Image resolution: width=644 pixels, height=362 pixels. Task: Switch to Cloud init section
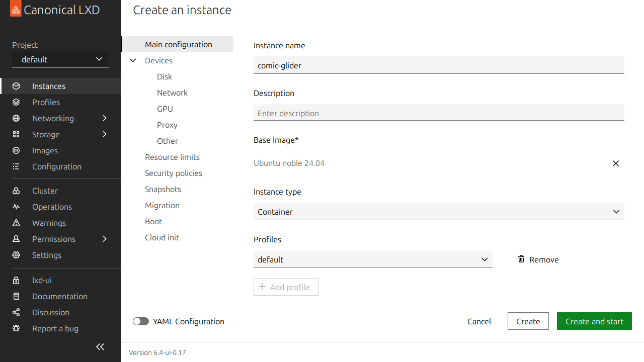pos(162,237)
